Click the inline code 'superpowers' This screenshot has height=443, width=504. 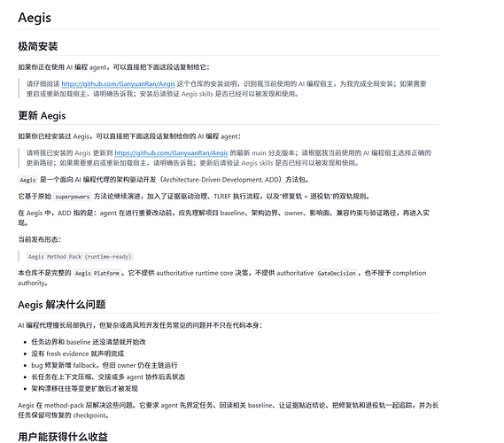(73, 197)
